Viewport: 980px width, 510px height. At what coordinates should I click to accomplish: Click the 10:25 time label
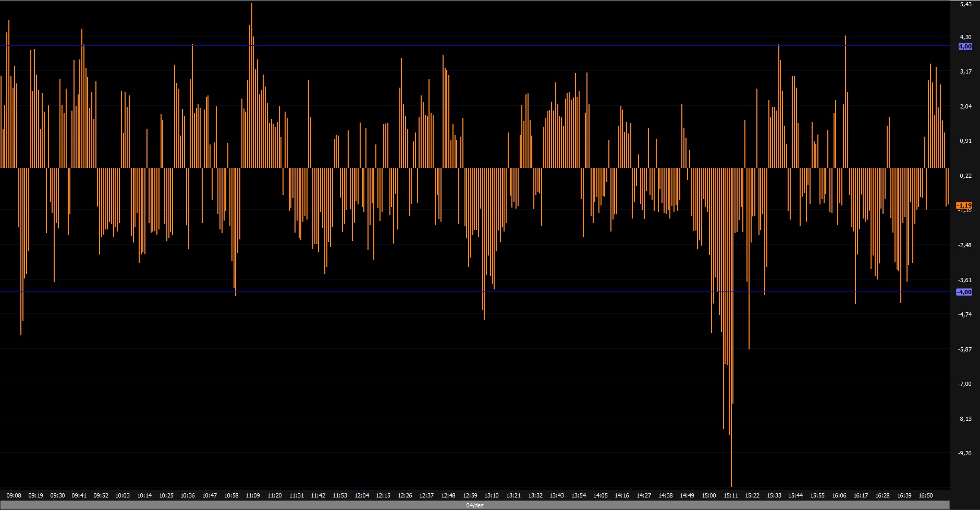click(166, 495)
